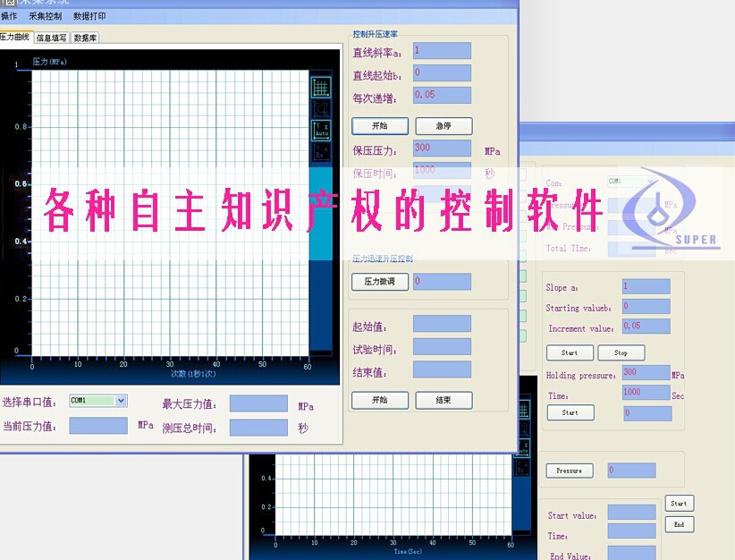Click the 结束 button
735x560 pixels.
[444, 400]
